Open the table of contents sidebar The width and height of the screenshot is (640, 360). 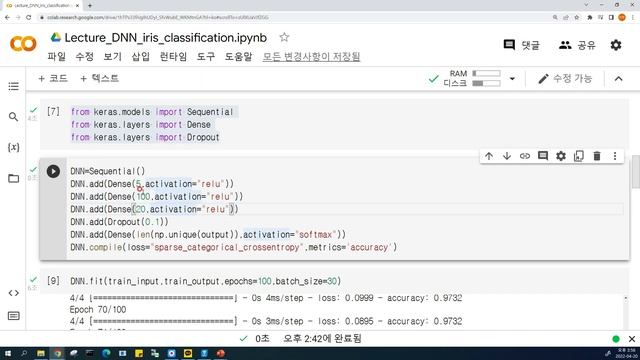coord(13,86)
